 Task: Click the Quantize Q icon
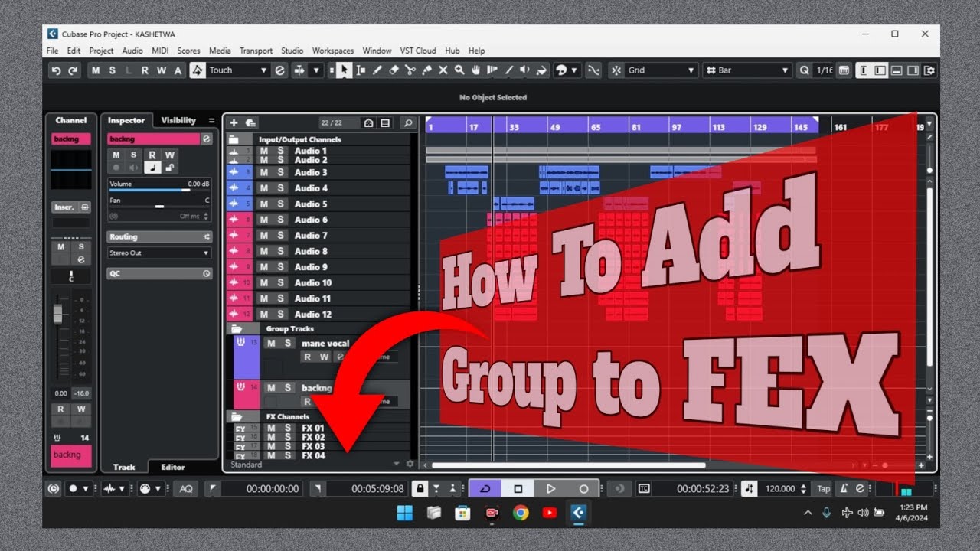click(x=804, y=70)
